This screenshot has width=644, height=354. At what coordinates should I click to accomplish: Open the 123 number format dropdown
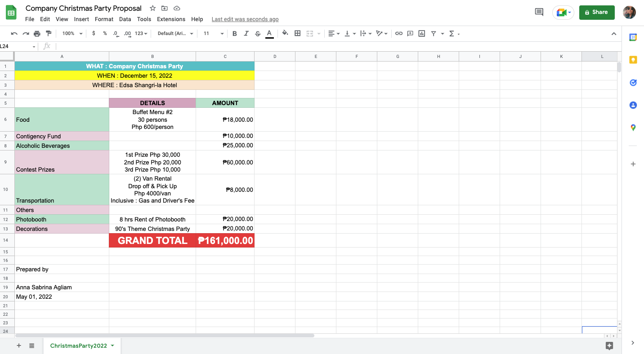[x=141, y=34]
